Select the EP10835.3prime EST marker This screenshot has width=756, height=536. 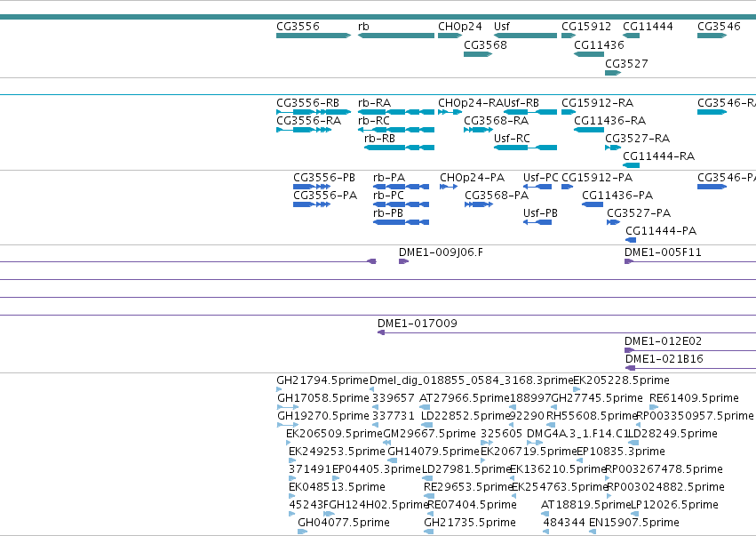tap(579, 460)
